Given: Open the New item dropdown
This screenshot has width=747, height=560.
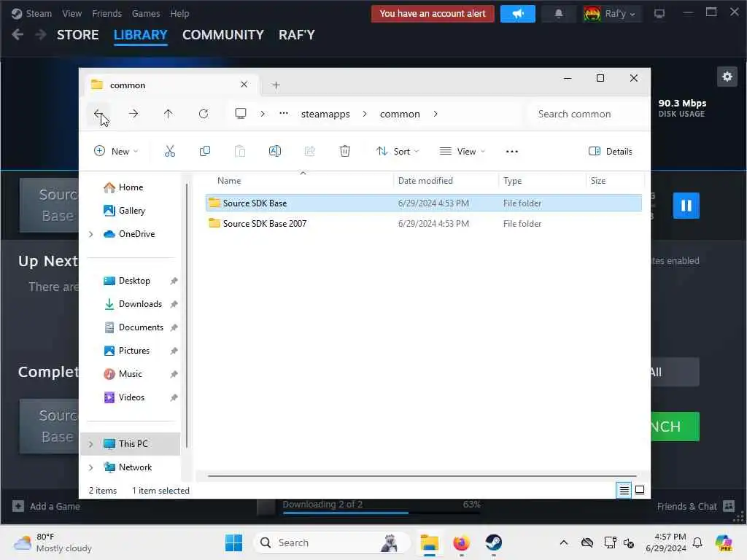Looking at the screenshot, I should pos(116,152).
